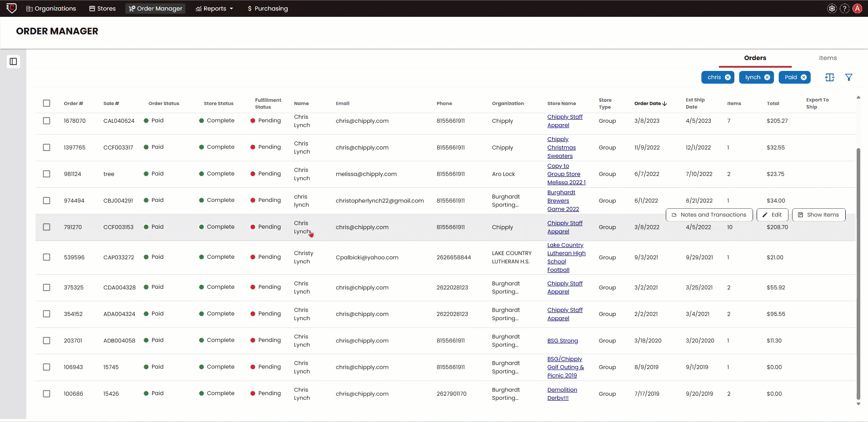
Task: Open the BSG Strong store link
Action: tap(562, 341)
